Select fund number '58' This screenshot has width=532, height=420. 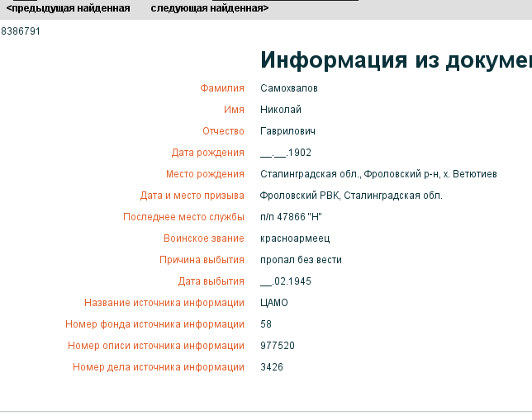[x=266, y=324]
